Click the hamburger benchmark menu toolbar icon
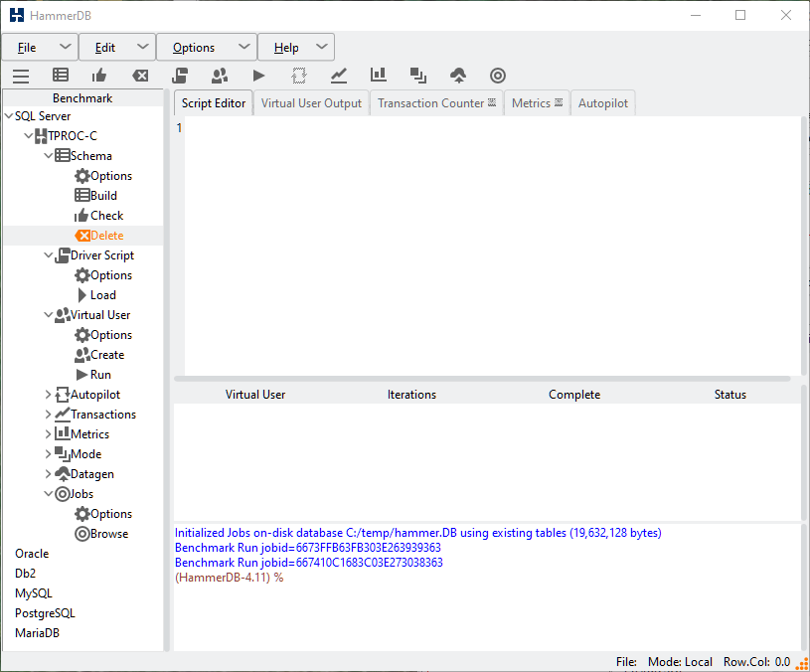 click(x=21, y=76)
